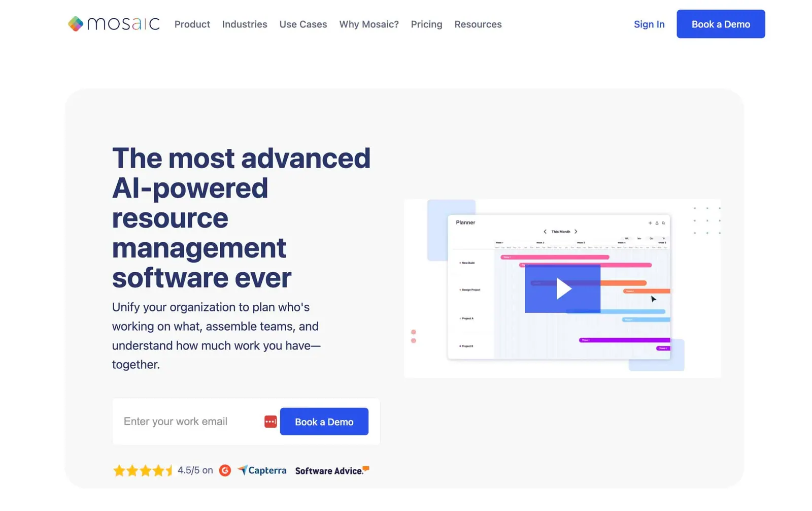Go to the Pricing page
This screenshot has width=812, height=511.
tap(426, 24)
